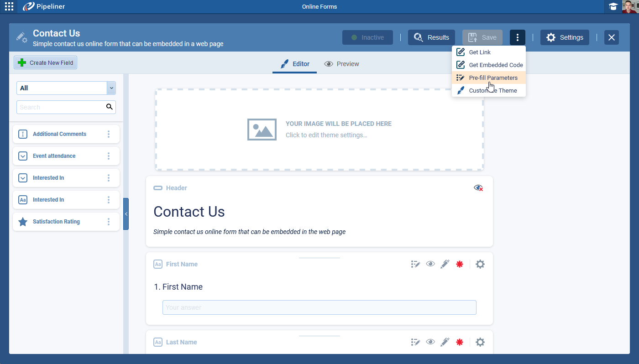639x364 pixels.
Task: Switch to the Preview tab
Action: [x=342, y=64]
